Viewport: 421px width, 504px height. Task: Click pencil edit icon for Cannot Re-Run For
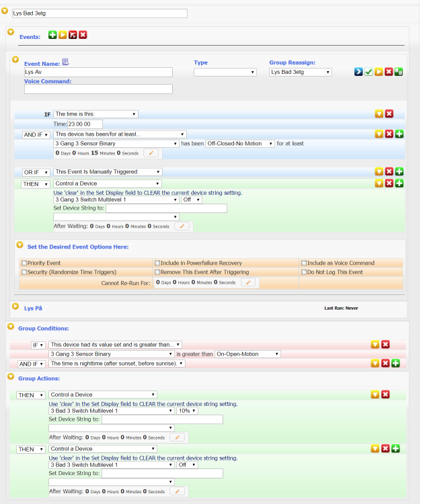[249, 283]
